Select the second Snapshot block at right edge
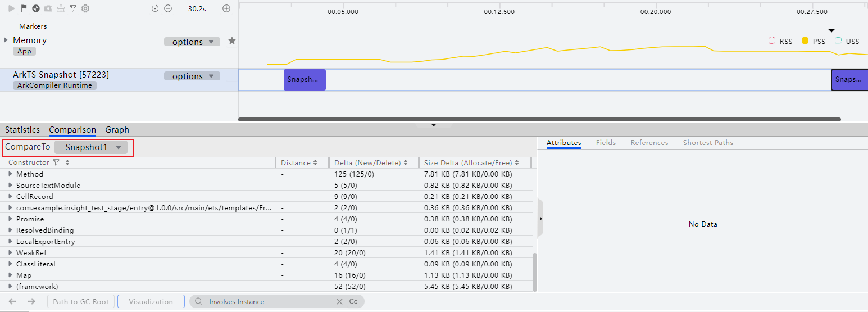 coord(849,80)
